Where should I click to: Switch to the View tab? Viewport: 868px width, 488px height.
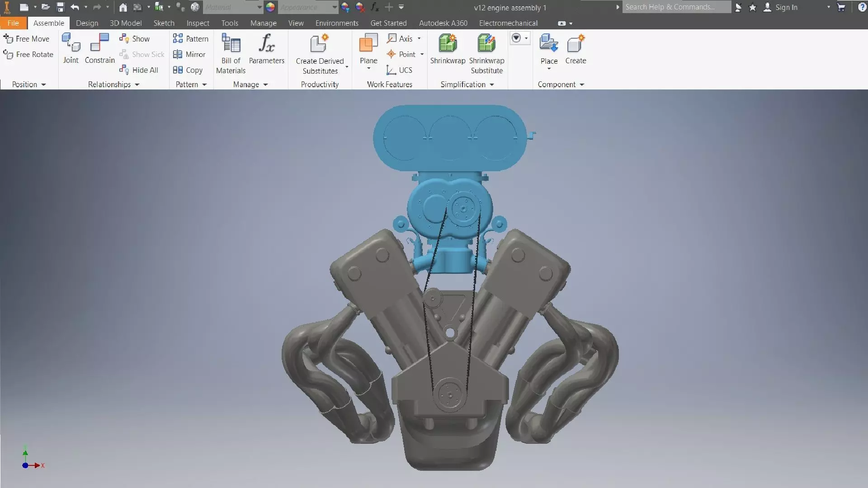tap(296, 23)
